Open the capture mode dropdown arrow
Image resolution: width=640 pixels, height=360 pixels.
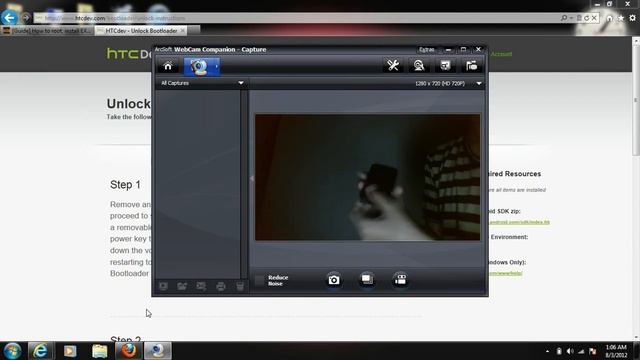tap(217, 67)
